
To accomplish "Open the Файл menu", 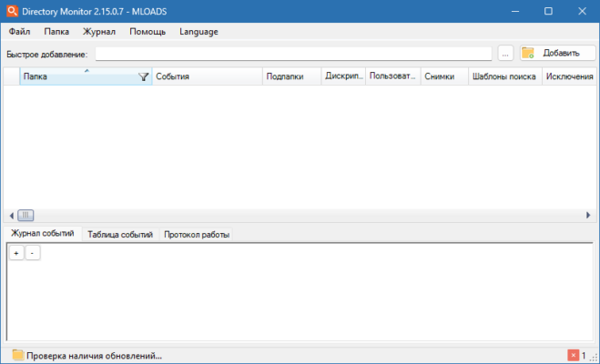I will pyautogui.click(x=19, y=32).
